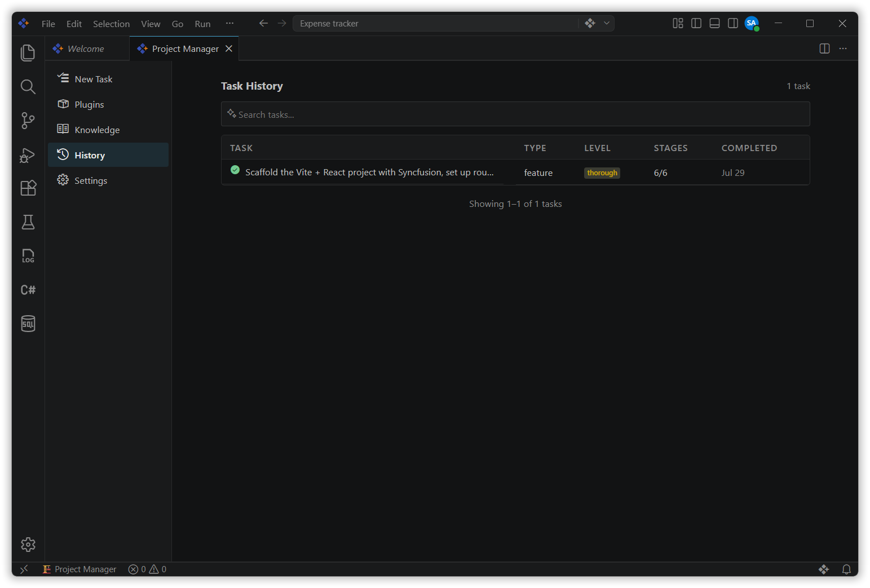Go forward with the right arrow
Screen dimensions: 870x588
[x=282, y=23]
